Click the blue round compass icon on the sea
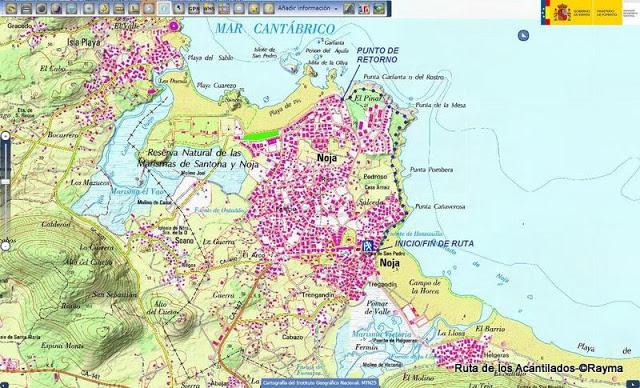Image resolution: width=640 pixels, height=388 pixels. [x=523, y=35]
